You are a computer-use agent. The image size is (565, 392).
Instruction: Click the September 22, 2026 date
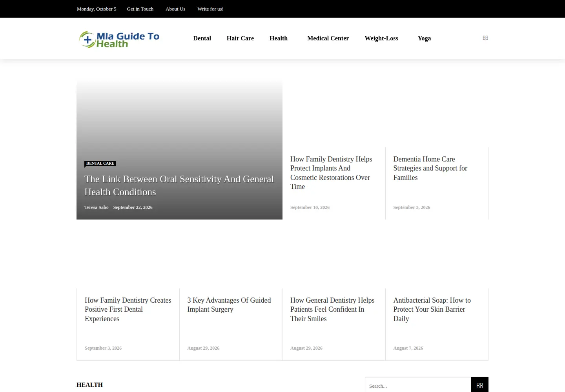(x=133, y=207)
